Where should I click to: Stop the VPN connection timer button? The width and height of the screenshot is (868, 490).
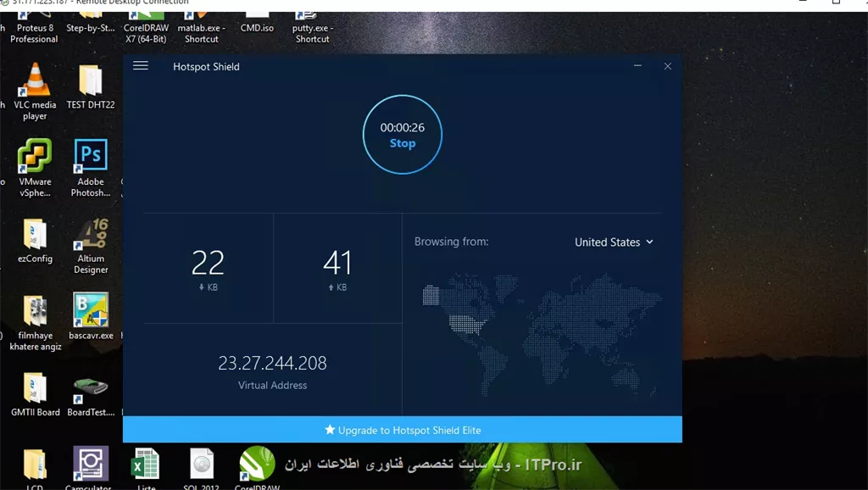[x=403, y=135]
